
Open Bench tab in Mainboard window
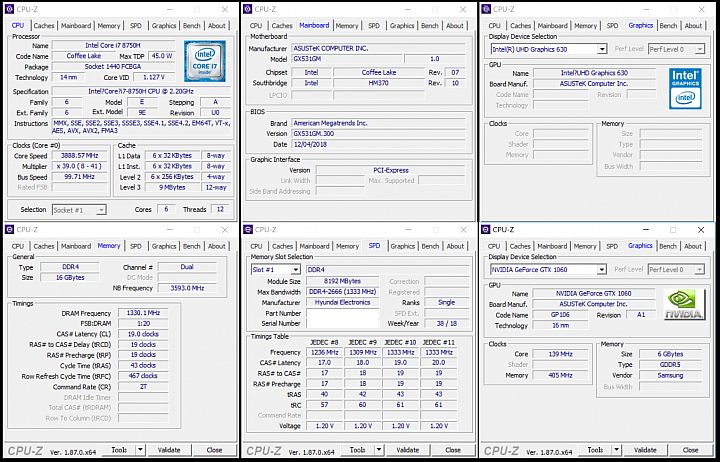coord(430,26)
